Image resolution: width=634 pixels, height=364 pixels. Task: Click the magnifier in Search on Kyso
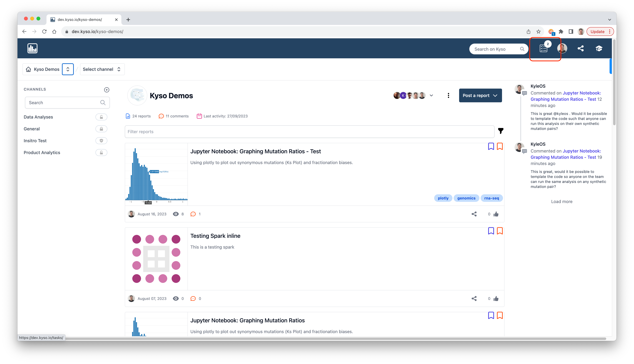coord(522,49)
